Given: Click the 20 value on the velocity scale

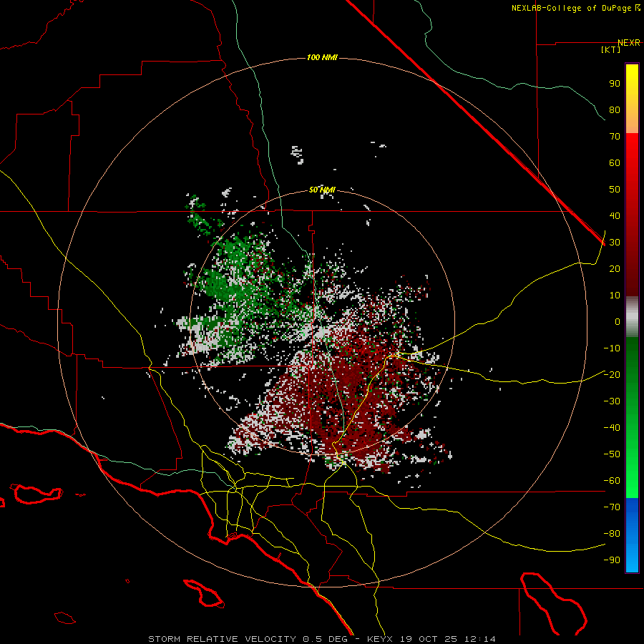Looking at the screenshot, I should point(615,268).
